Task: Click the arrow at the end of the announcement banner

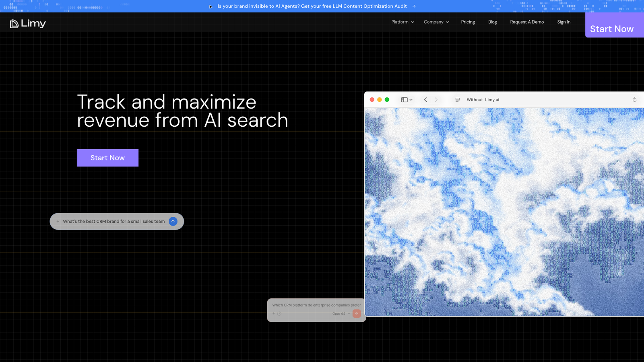Action: (x=414, y=6)
